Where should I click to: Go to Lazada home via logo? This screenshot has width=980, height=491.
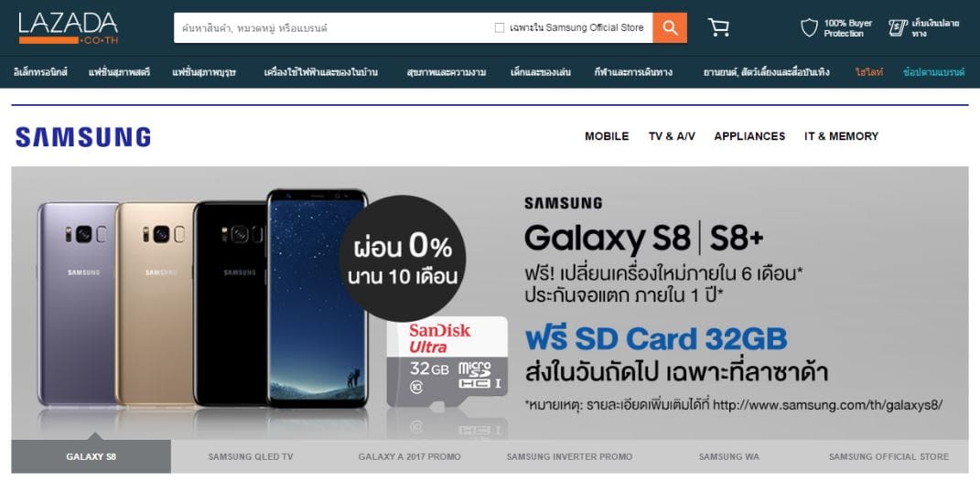point(68,28)
